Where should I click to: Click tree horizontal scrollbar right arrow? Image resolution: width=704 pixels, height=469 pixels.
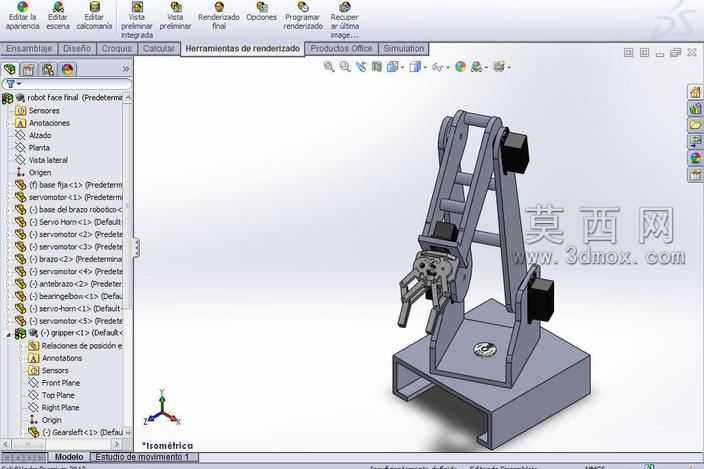117,444
